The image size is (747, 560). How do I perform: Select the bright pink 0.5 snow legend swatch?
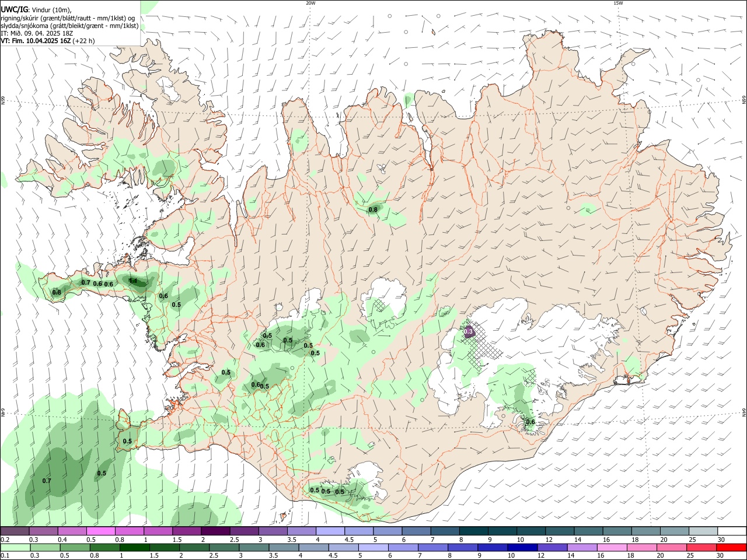tap(101, 531)
